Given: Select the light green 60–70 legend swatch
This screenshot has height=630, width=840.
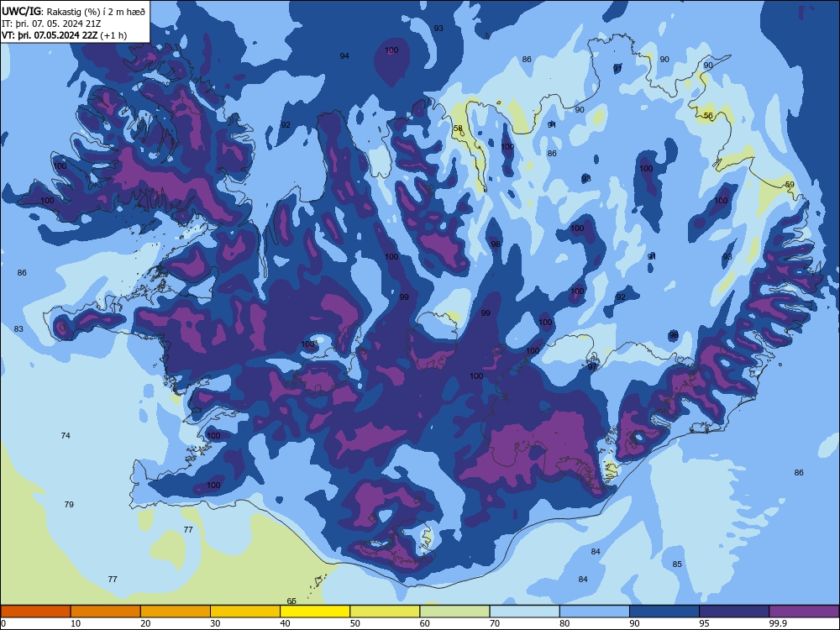Looking at the screenshot, I should pyautogui.click(x=454, y=612).
